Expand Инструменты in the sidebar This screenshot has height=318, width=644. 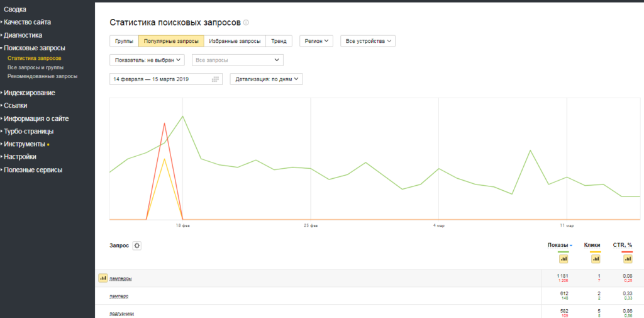(x=25, y=144)
